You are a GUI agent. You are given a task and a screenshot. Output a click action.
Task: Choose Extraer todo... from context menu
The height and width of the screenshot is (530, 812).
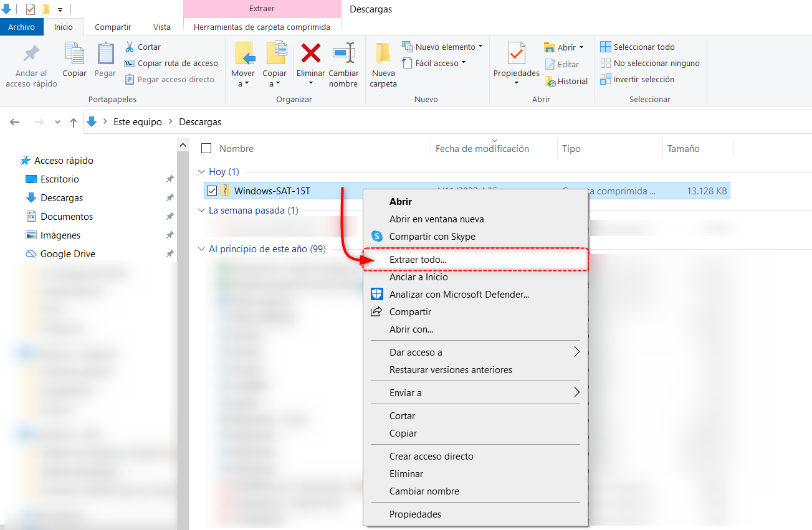click(x=418, y=260)
